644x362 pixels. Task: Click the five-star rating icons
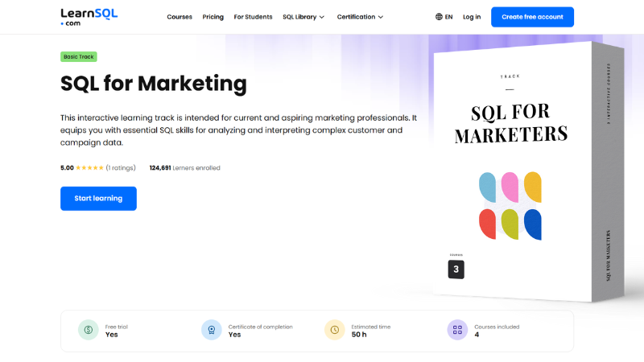[x=89, y=168]
